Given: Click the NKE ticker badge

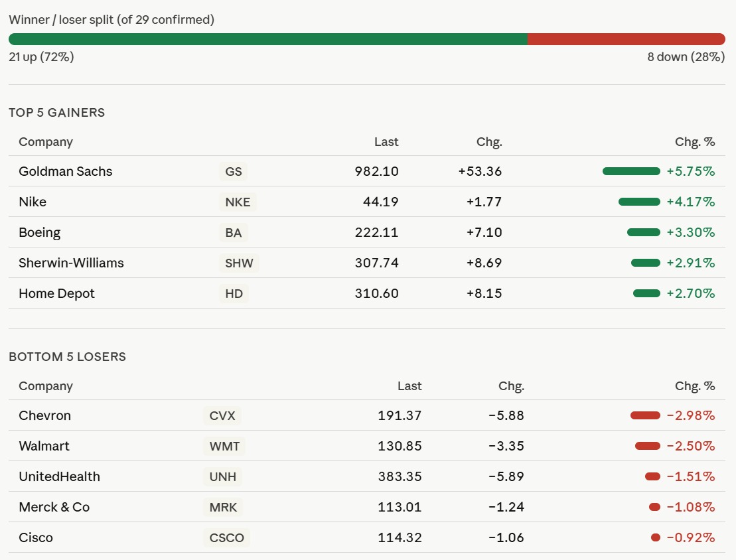Looking at the screenshot, I should [x=238, y=202].
